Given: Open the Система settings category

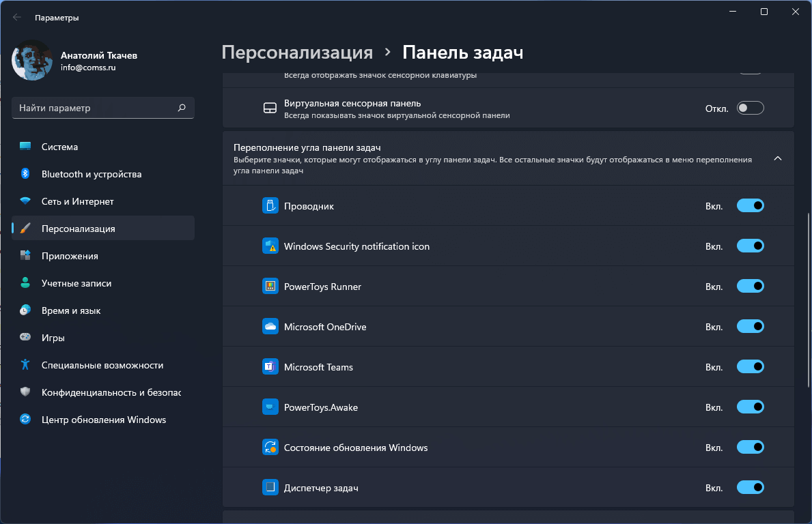Looking at the screenshot, I should pyautogui.click(x=103, y=147).
